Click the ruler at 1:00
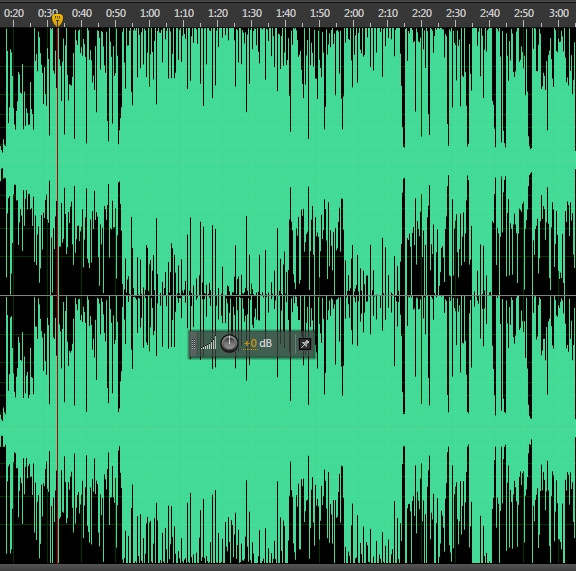This screenshot has width=576, height=571. 150,14
